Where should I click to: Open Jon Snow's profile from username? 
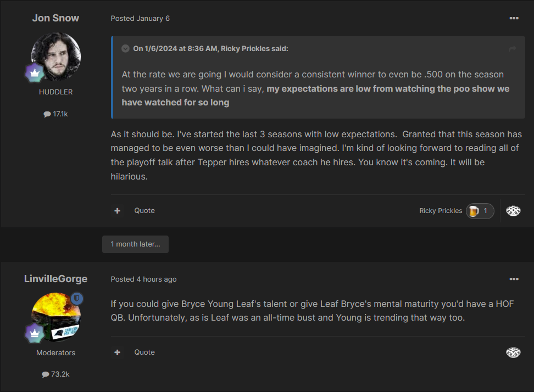[x=55, y=18]
